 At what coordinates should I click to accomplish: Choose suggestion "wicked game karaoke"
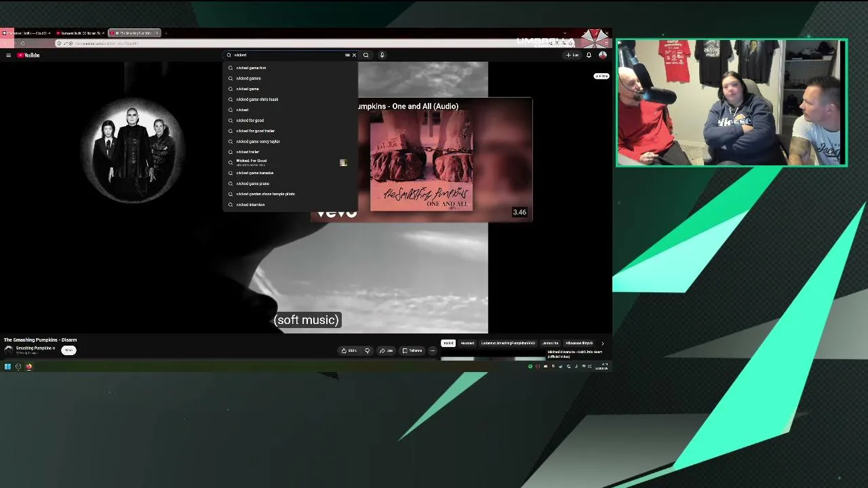coord(290,173)
